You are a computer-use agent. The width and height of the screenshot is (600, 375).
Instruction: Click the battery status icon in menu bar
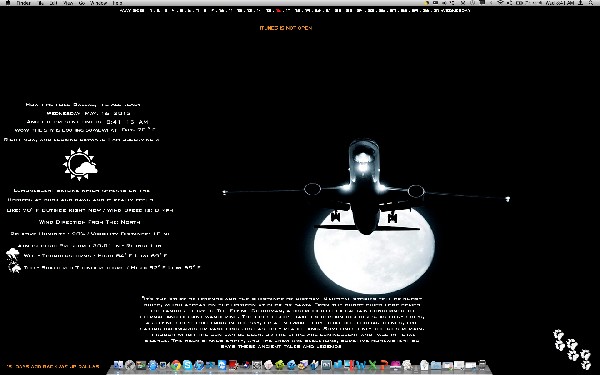point(519,2)
